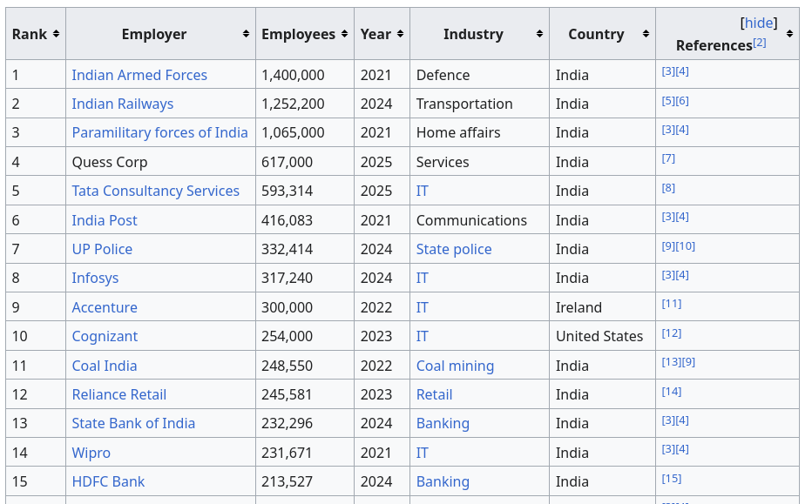The height and width of the screenshot is (504, 812).
Task: Sort by Employees count arrows
Action: (345, 34)
